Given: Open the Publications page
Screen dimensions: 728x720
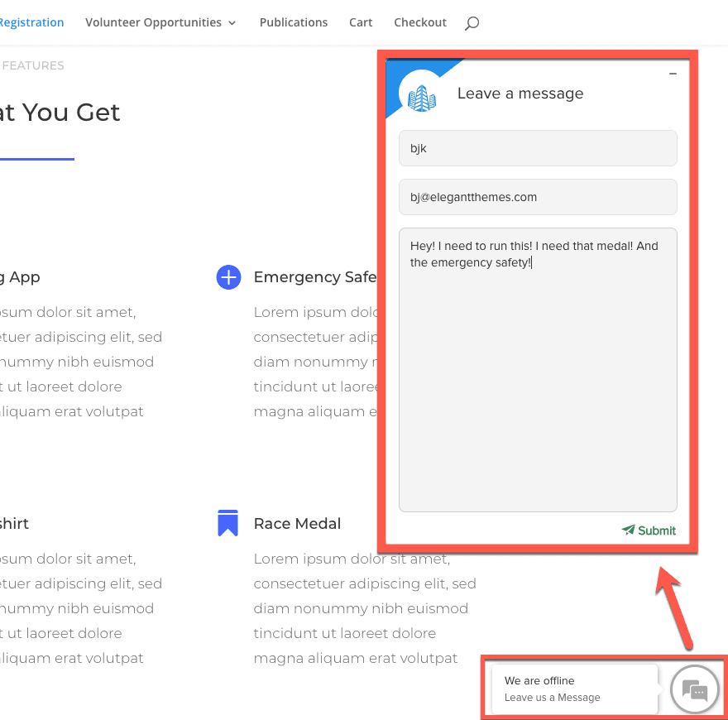Looking at the screenshot, I should click(294, 22).
